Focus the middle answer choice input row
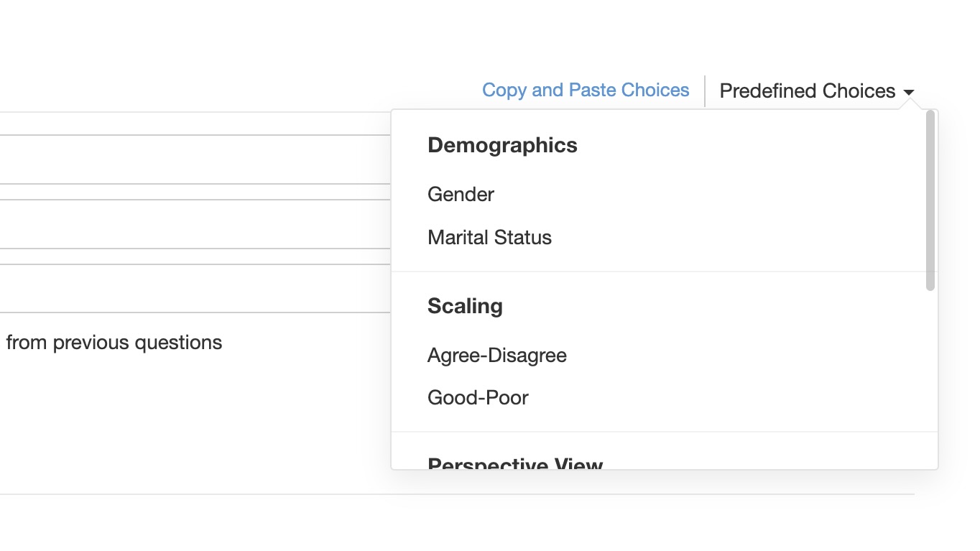The width and height of the screenshot is (980, 551). pyautogui.click(x=194, y=224)
